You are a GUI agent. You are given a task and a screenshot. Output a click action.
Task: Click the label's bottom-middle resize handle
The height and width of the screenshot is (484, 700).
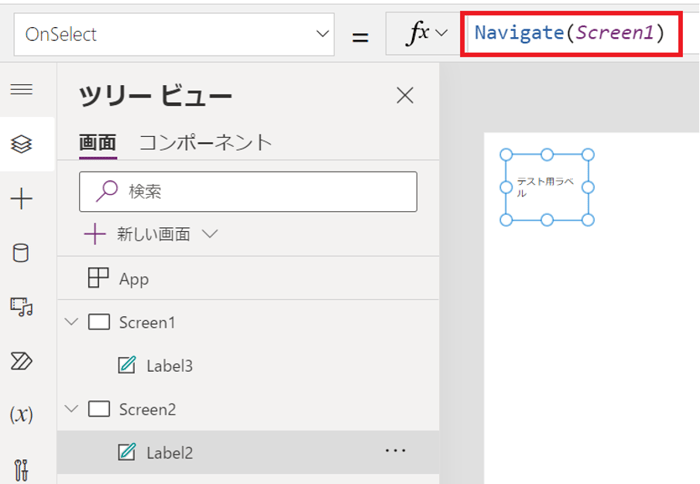tap(547, 220)
